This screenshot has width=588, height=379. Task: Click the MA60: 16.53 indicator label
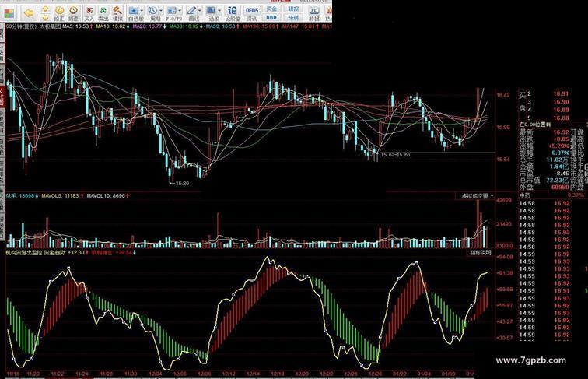(222, 26)
